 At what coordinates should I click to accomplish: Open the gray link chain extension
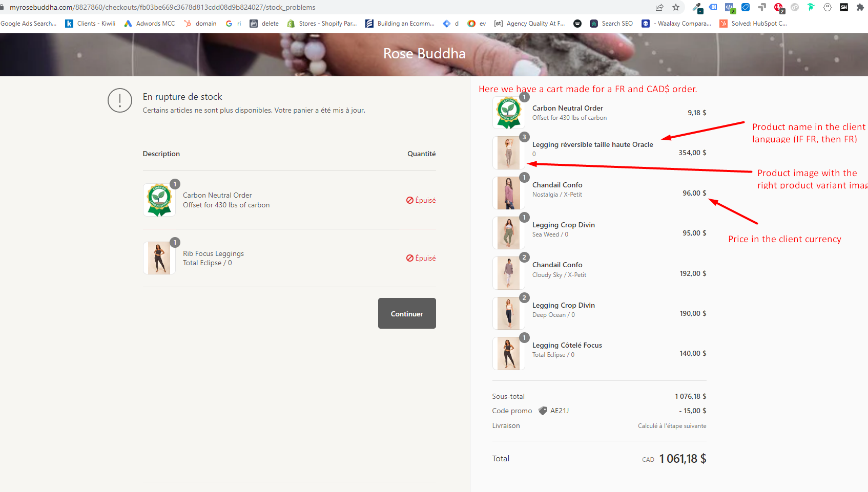pos(795,7)
